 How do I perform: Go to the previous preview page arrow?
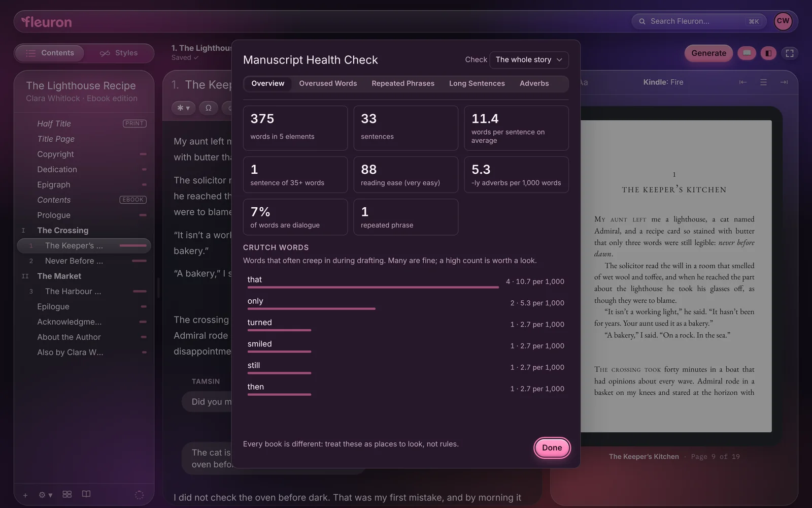(743, 82)
